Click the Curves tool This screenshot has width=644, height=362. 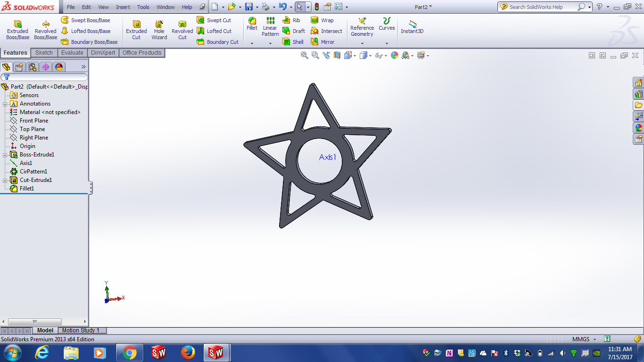[x=387, y=24]
